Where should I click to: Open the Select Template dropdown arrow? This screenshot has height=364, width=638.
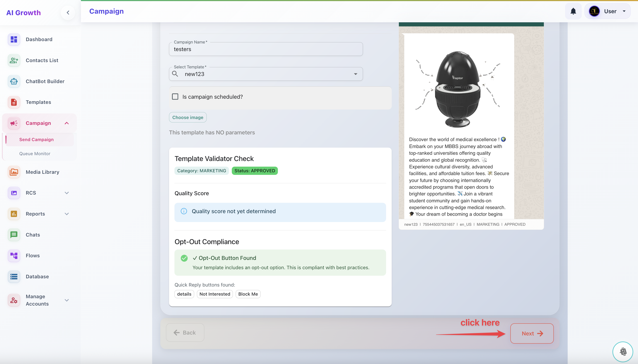tap(355, 74)
